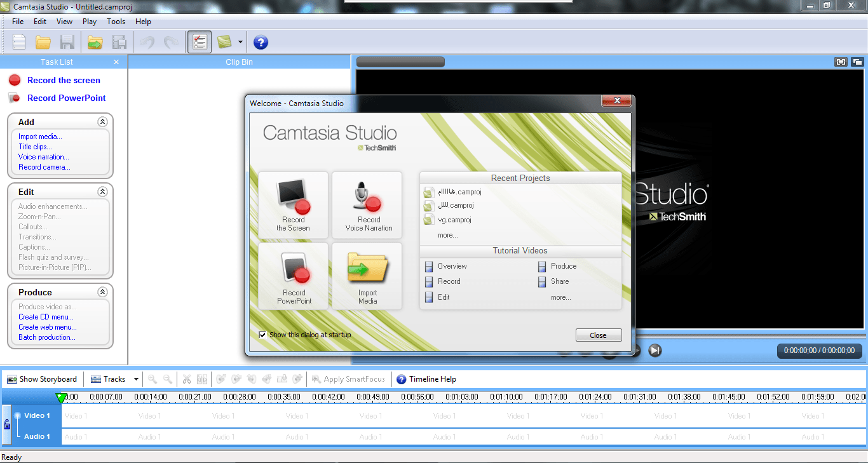Click the produce video filmstrip-disk toolbar icon
868x463 pixels.
[119, 43]
